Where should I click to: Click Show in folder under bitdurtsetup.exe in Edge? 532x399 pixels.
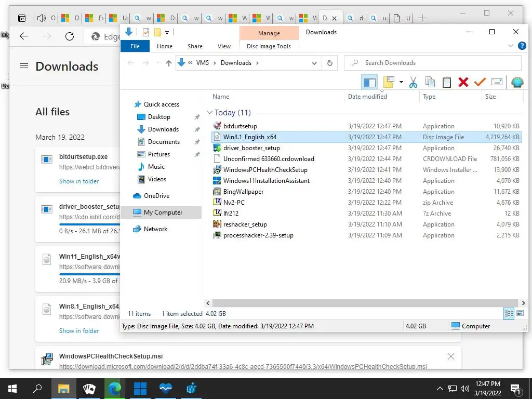click(x=79, y=181)
